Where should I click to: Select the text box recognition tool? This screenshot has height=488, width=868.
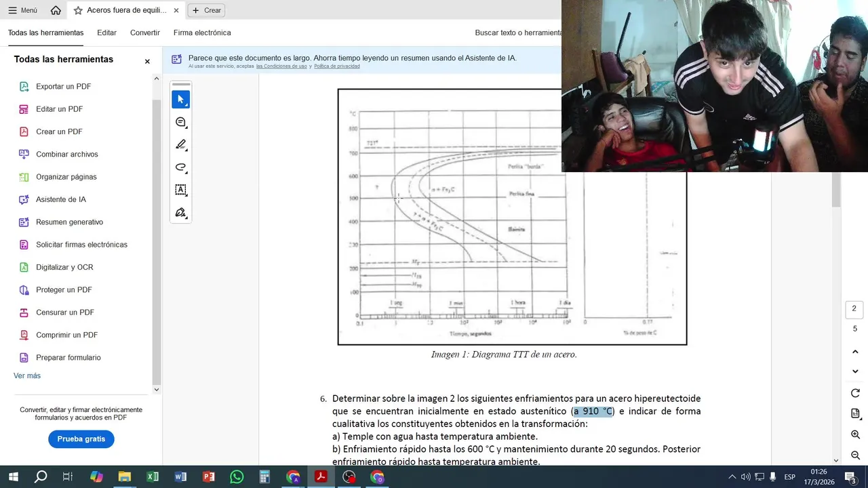click(180, 190)
